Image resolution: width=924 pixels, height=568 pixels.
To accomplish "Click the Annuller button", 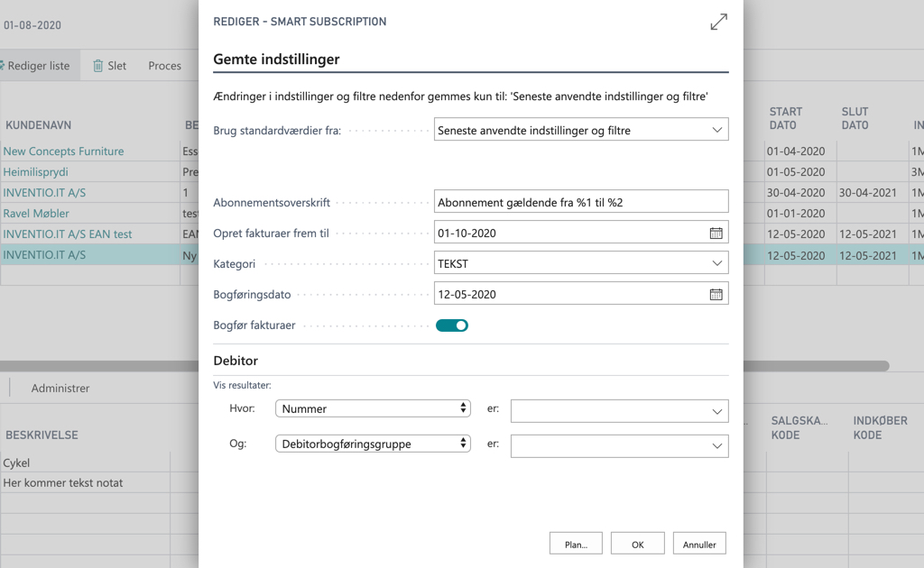I will click(699, 544).
